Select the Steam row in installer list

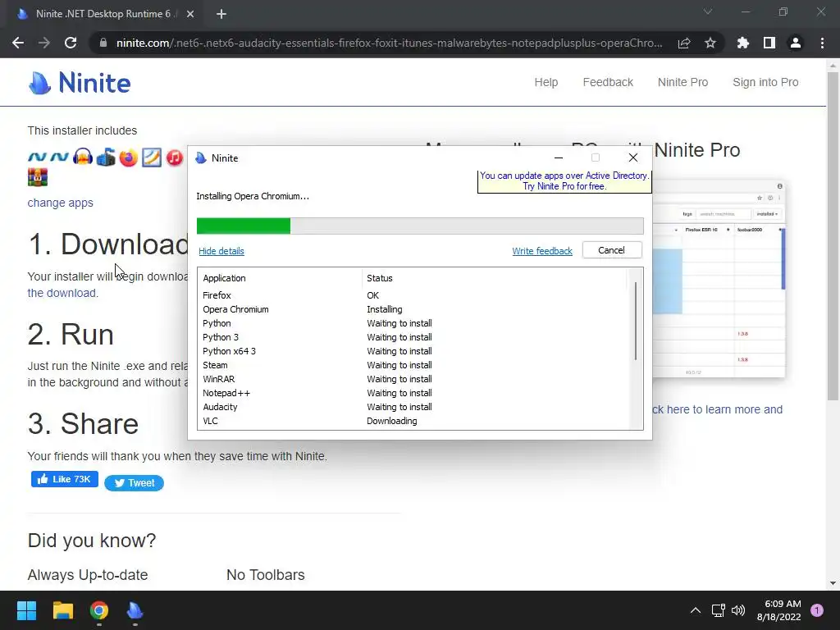(413, 365)
